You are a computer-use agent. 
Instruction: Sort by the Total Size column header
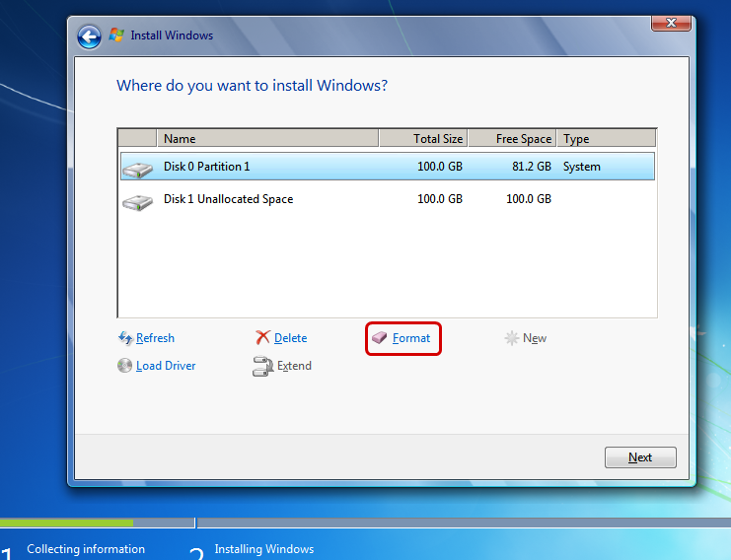pos(423,139)
